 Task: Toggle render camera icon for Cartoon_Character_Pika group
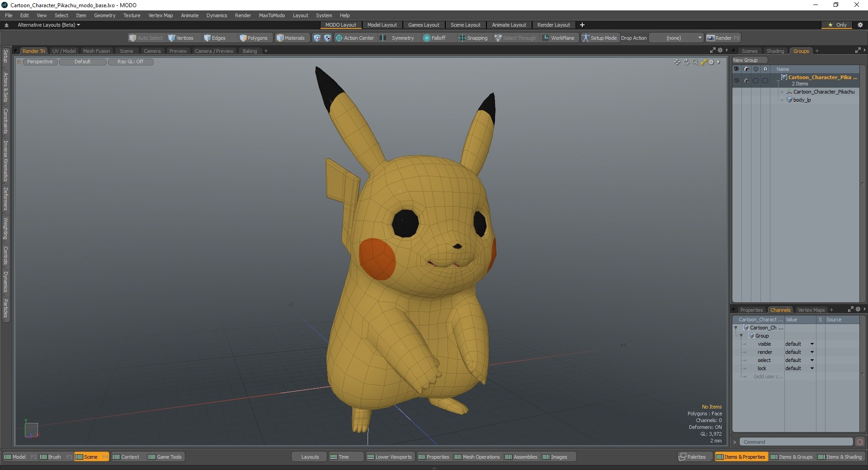point(746,80)
